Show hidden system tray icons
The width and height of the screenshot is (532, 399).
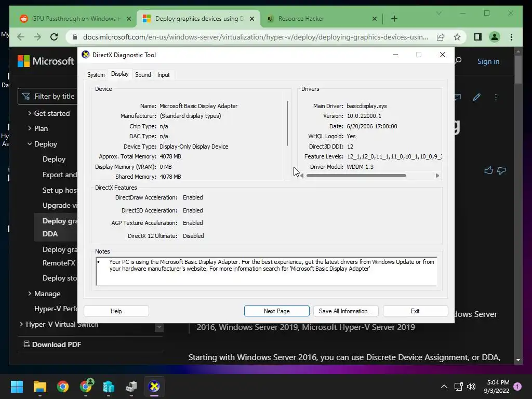pyautogui.click(x=444, y=387)
